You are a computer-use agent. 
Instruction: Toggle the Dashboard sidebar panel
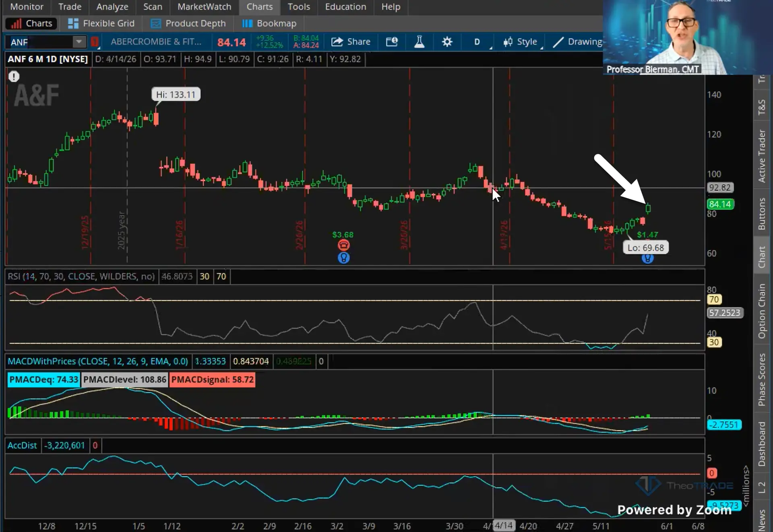click(x=761, y=444)
